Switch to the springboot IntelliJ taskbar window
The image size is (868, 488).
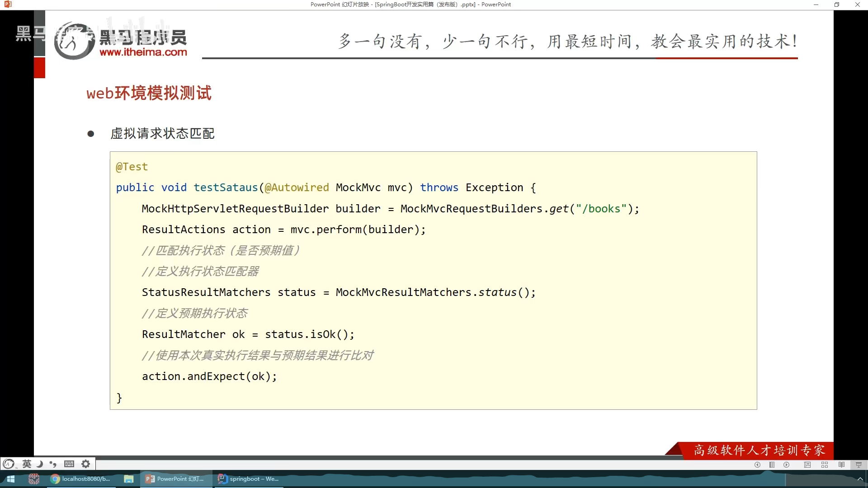pos(248,479)
